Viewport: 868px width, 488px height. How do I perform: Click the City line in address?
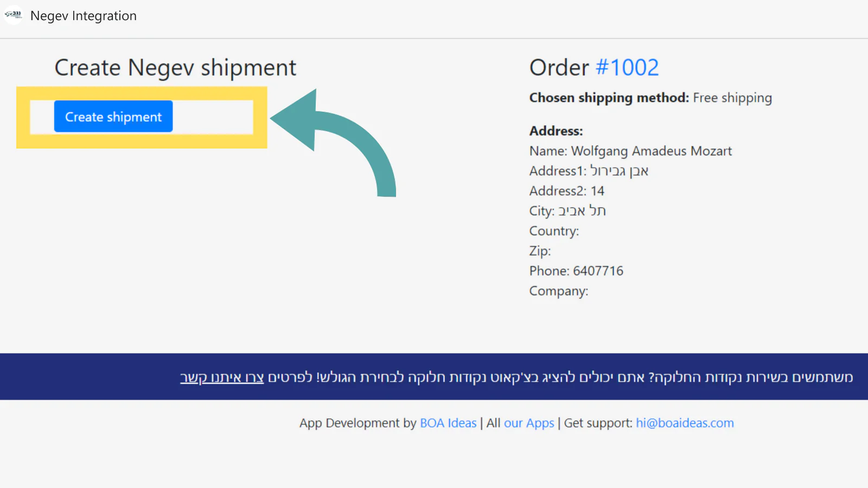point(567,211)
